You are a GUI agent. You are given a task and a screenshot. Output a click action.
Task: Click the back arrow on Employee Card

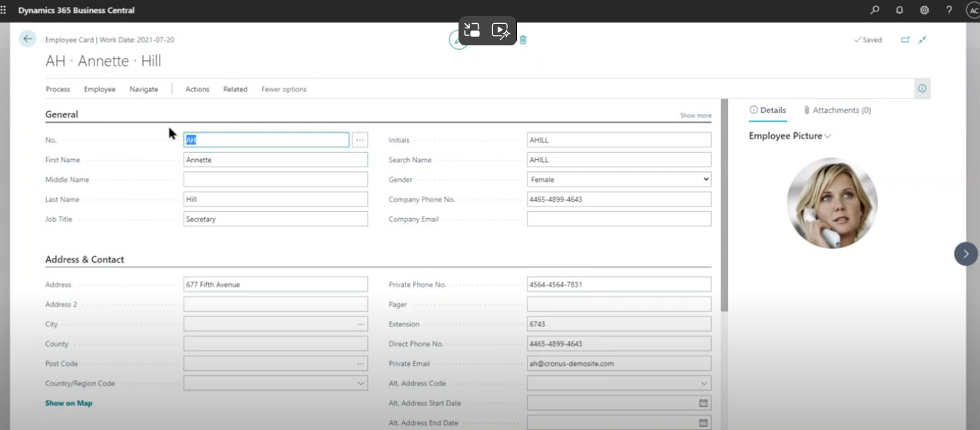28,39
